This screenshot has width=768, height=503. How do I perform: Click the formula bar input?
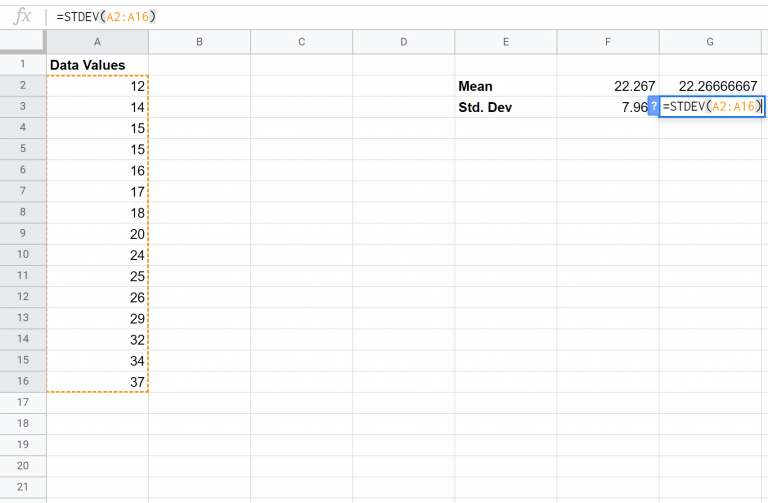tap(400, 17)
